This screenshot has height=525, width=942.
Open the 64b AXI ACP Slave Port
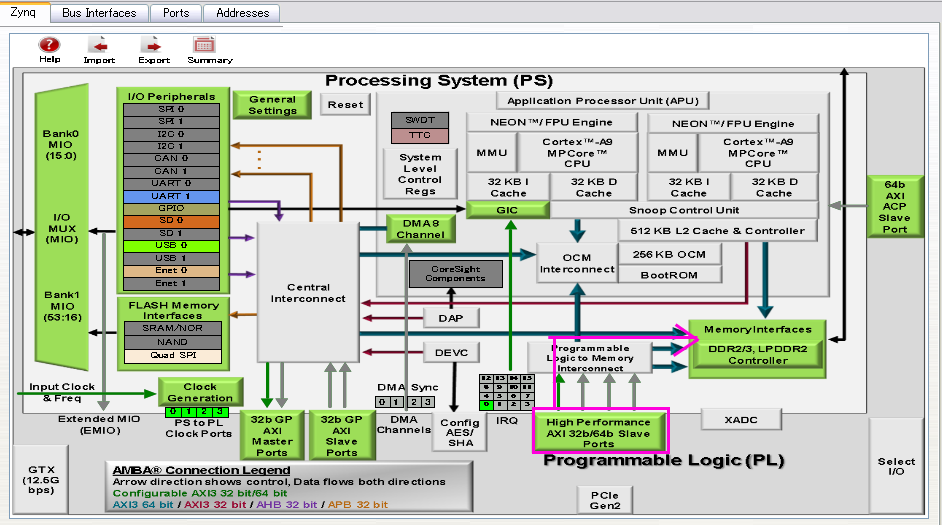tap(895, 207)
